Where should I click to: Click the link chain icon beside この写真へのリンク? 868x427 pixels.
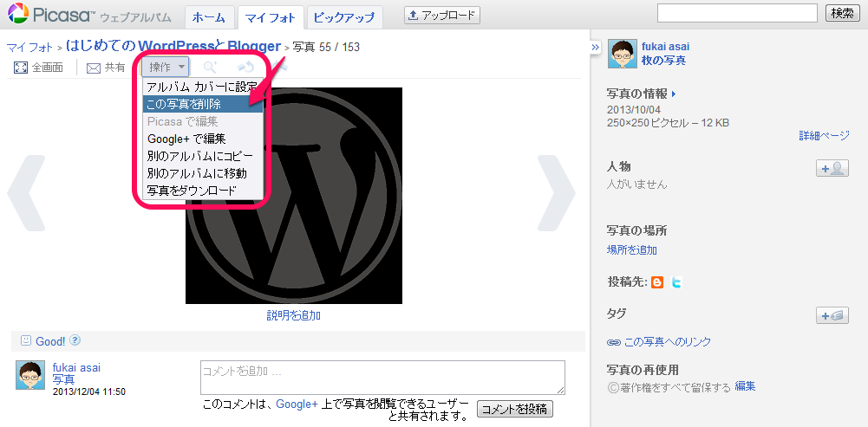[613, 342]
